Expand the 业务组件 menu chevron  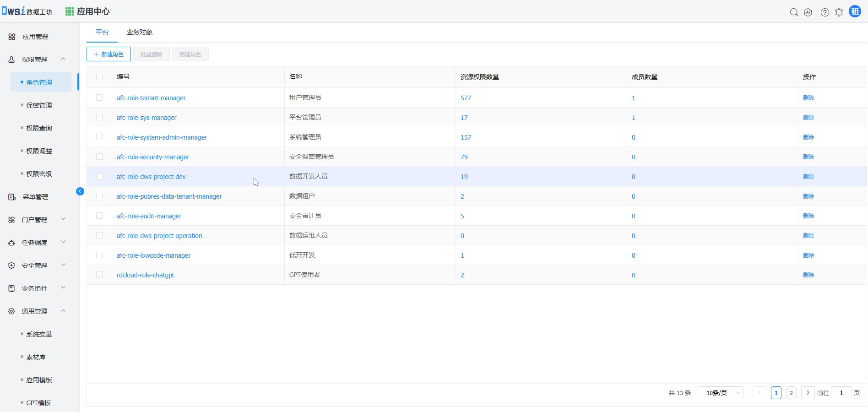point(63,288)
